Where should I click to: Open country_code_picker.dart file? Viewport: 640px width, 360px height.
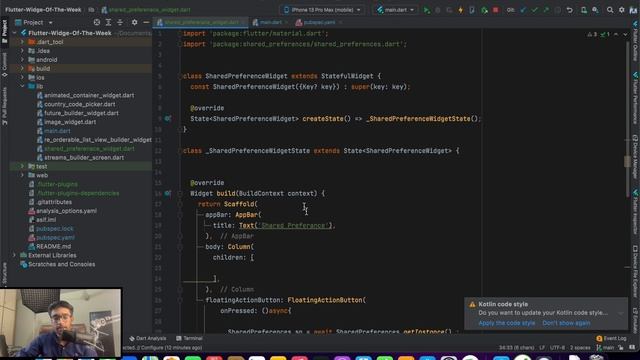pyautogui.click(x=76, y=104)
